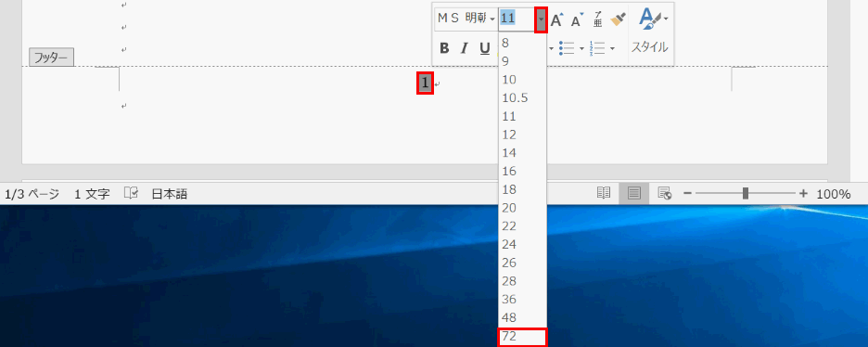This screenshot has width=868, height=347.
Task: Click the Grow Font icon
Action: [557, 19]
